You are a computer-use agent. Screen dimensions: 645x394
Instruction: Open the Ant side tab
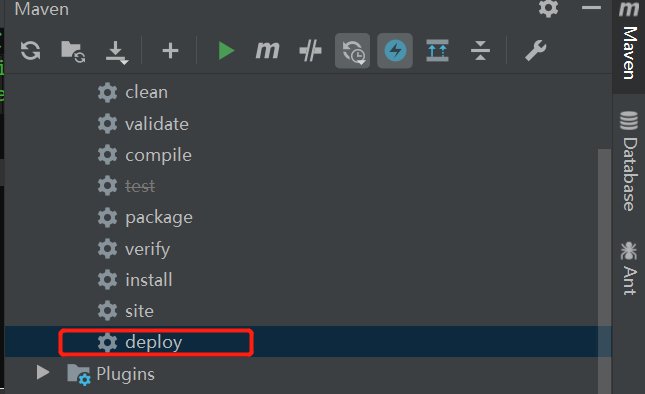(x=629, y=268)
